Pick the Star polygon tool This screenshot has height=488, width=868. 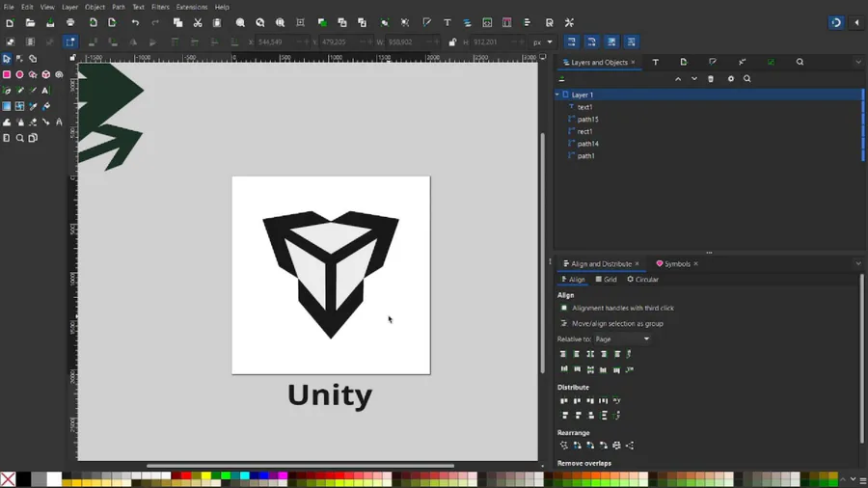[x=33, y=74]
